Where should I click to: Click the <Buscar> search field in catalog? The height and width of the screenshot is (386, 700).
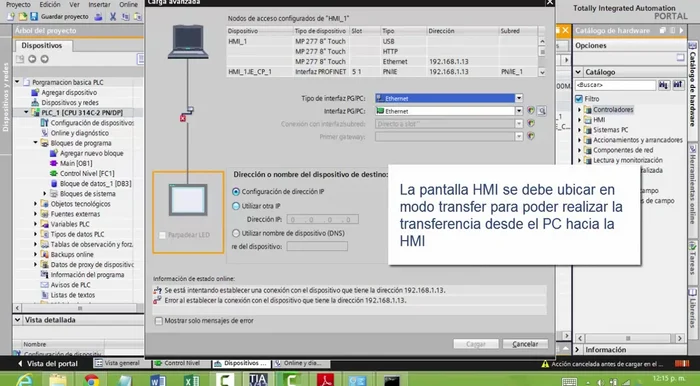[x=616, y=85]
